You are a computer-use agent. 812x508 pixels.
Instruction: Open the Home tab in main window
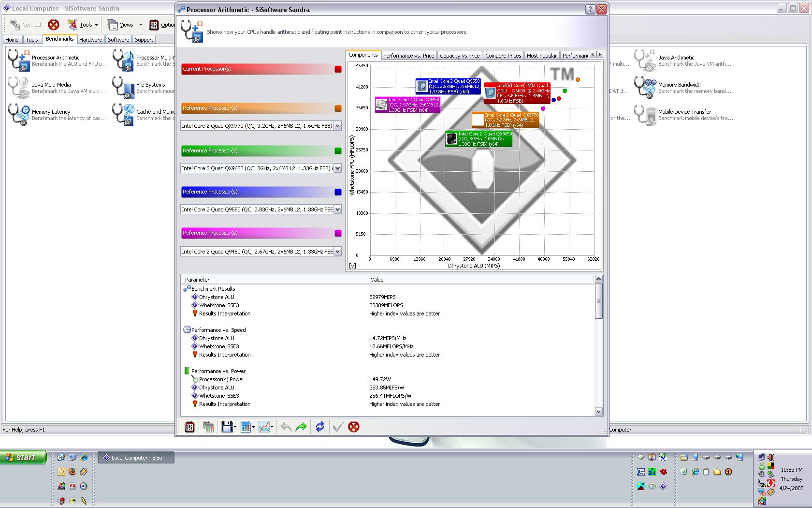12,40
